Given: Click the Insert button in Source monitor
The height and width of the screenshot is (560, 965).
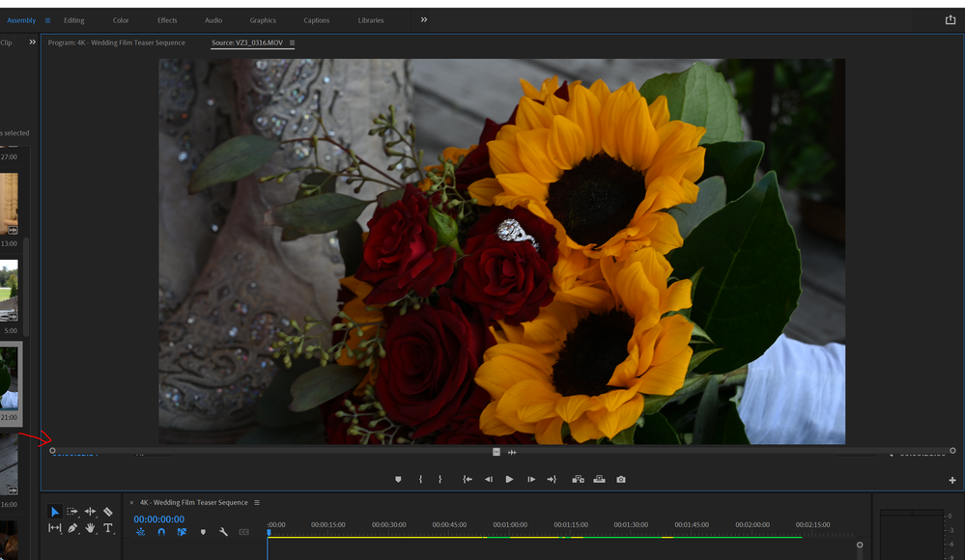Looking at the screenshot, I should [579, 479].
